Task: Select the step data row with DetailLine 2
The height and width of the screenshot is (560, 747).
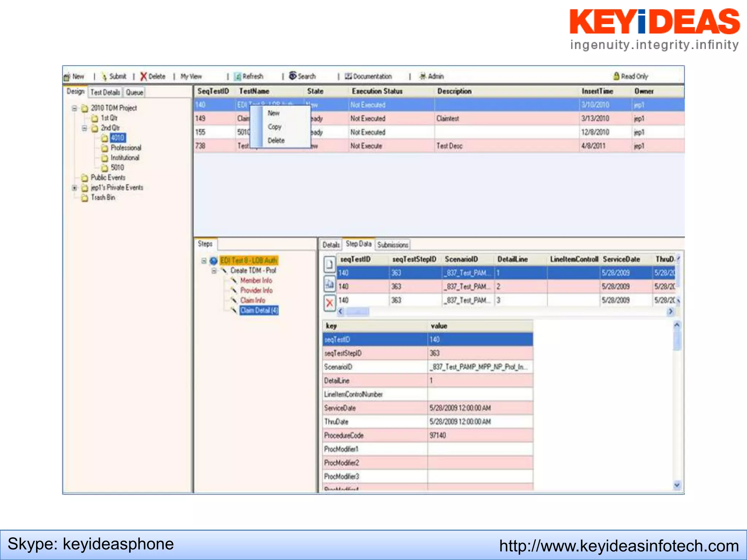Action: pos(506,287)
